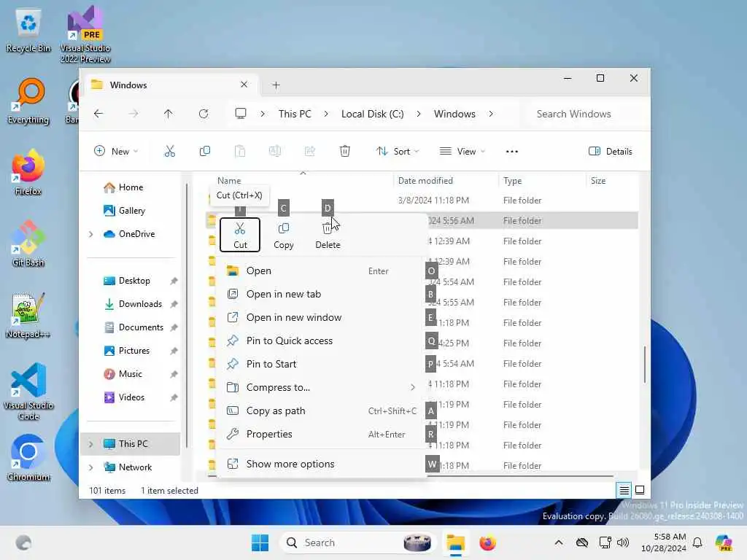Click the toolbar Delete trash icon
The width and height of the screenshot is (747, 560).
coord(345,152)
